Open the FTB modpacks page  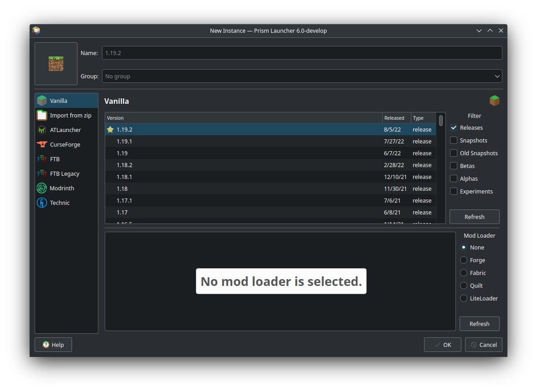click(66, 159)
